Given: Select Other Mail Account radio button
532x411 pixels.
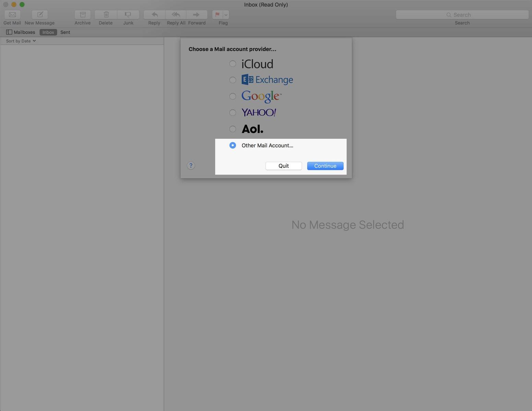Looking at the screenshot, I should click(232, 145).
